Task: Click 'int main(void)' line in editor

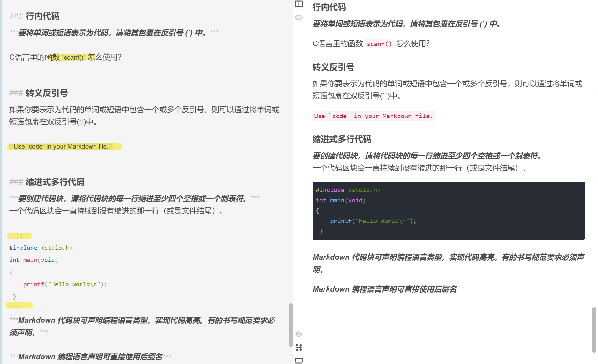Action: [34, 260]
